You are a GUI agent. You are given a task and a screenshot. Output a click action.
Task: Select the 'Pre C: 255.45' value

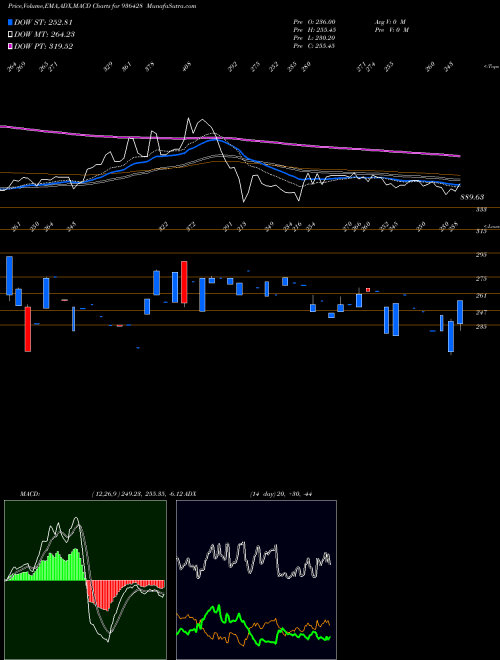coord(314,46)
